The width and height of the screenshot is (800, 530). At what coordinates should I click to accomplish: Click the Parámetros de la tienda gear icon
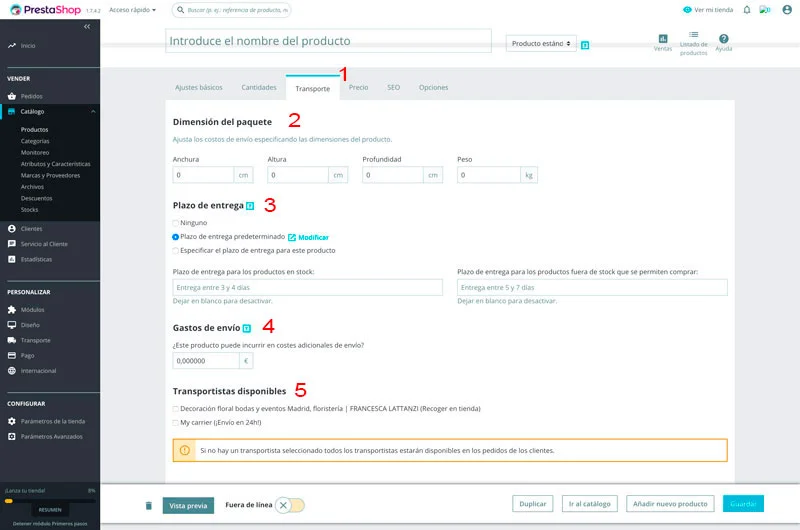pyautogui.click(x=12, y=421)
